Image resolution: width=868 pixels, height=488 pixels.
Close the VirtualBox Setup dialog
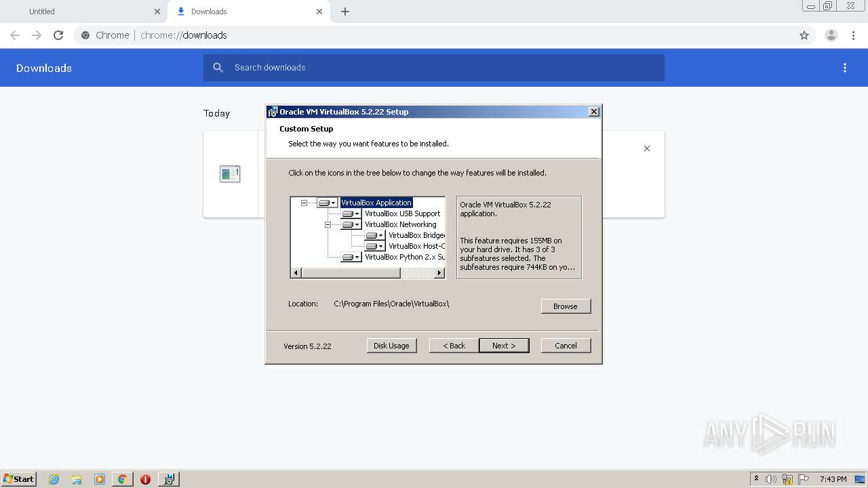pyautogui.click(x=594, y=112)
